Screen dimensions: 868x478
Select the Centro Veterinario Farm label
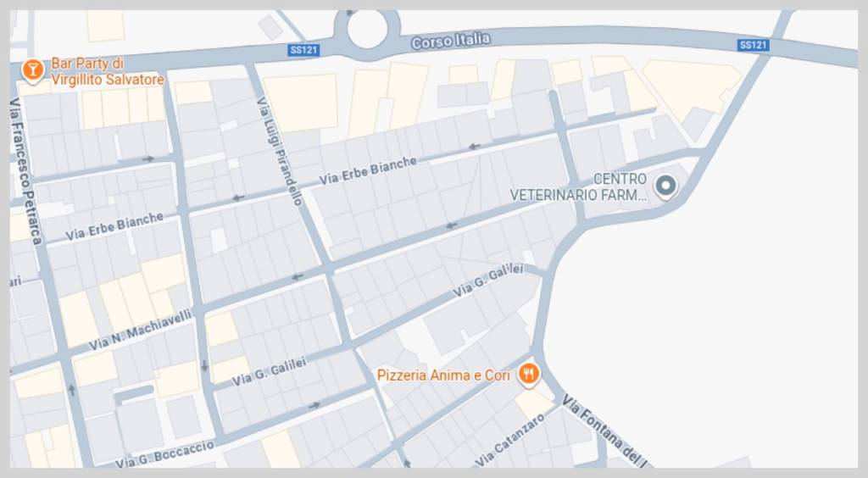pyautogui.click(x=578, y=187)
